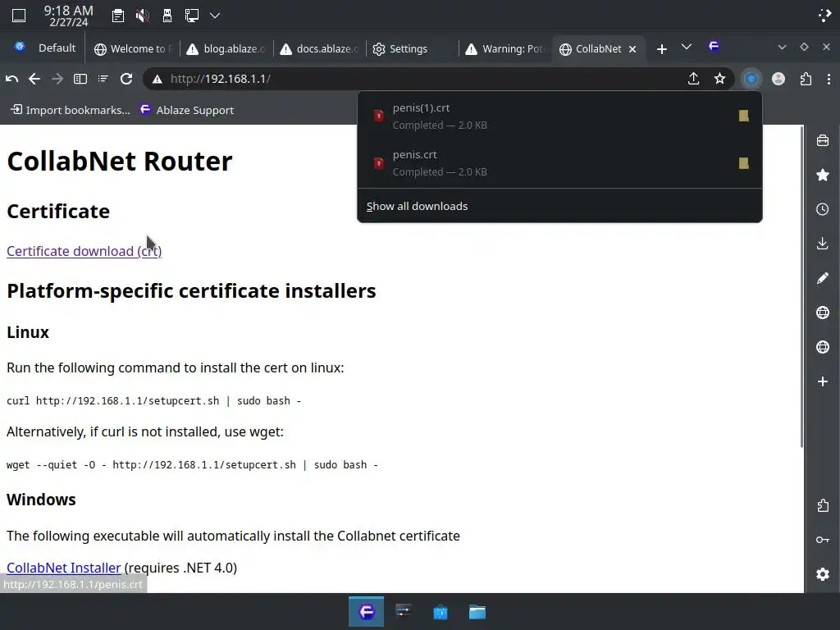Click the clock showing 9:18 AM
The width and height of the screenshot is (840, 630).
pyautogui.click(x=68, y=16)
